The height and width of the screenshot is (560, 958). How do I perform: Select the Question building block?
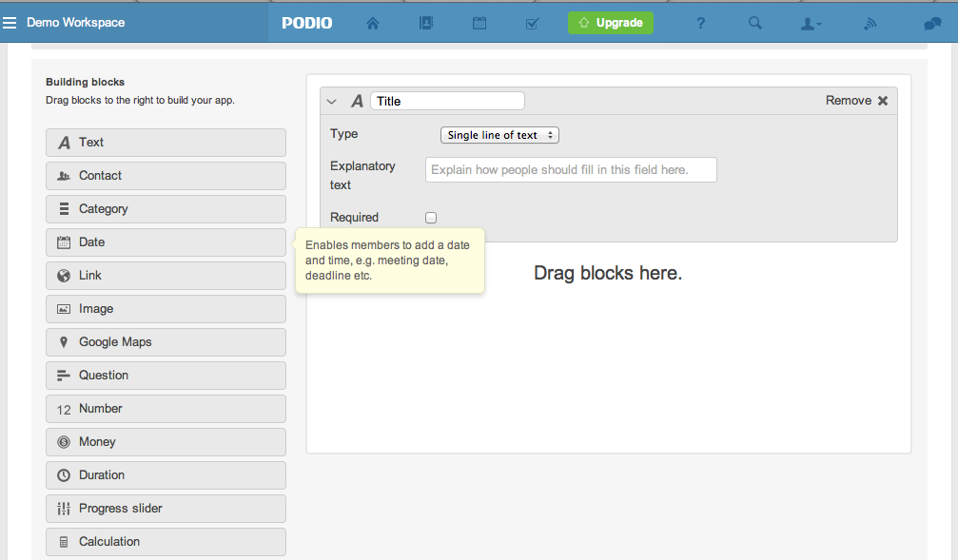pyautogui.click(x=166, y=376)
